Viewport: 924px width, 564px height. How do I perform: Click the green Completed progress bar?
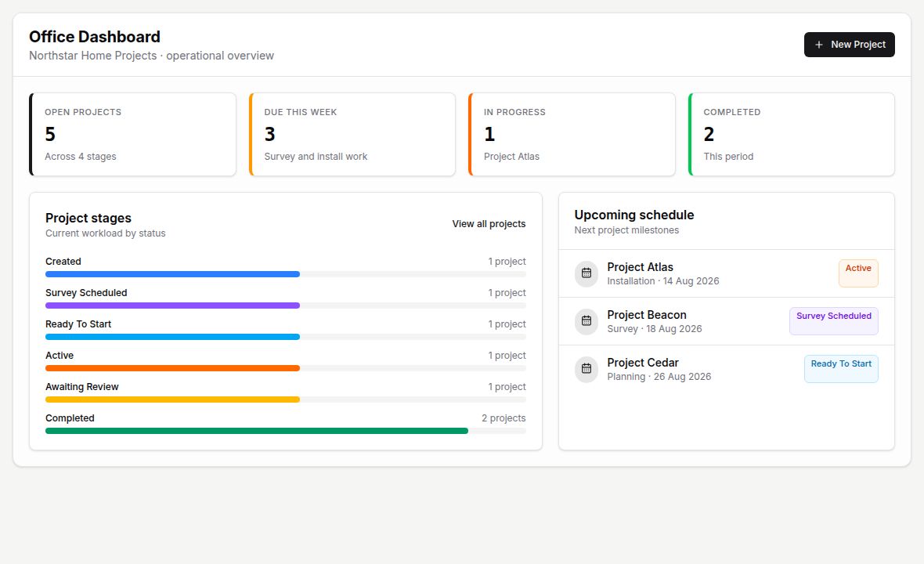pyautogui.click(x=257, y=431)
